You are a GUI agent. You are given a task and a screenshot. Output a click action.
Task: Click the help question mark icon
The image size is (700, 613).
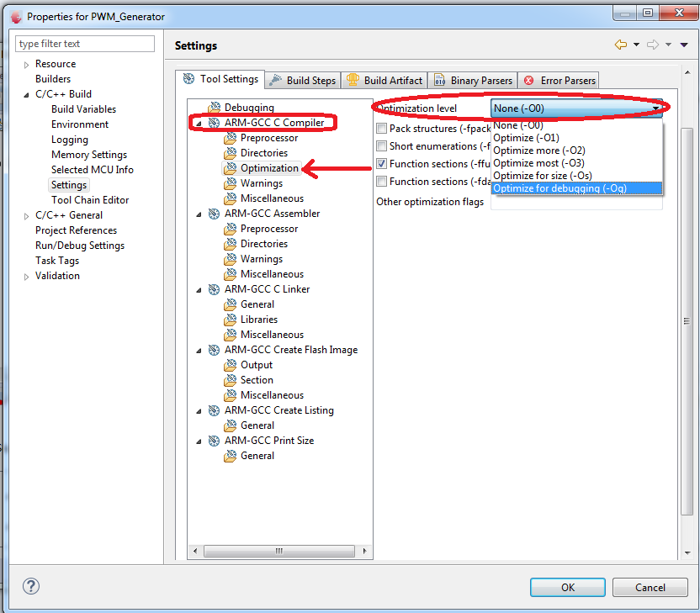[31, 586]
